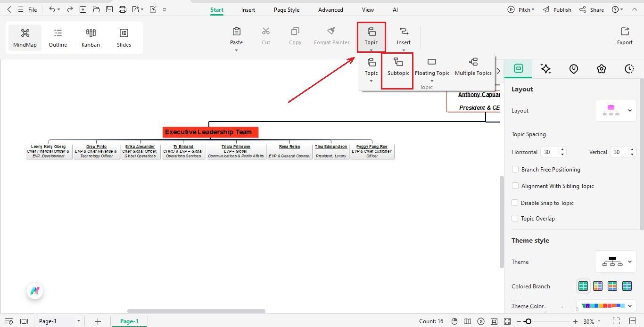Screen dimensions: 644x327
Task: Click the play presentation icon in status bar
Action: point(481,321)
